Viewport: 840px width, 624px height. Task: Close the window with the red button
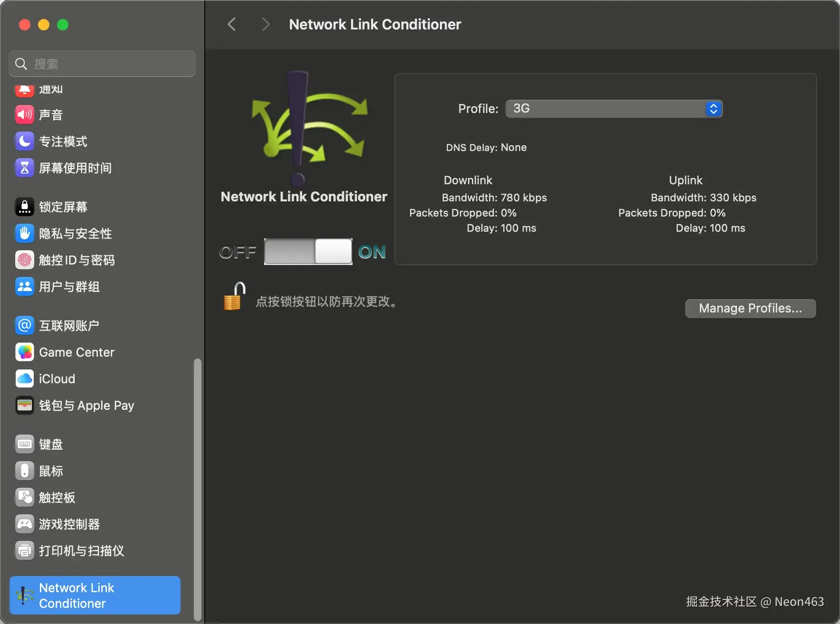[x=25, y=25]
